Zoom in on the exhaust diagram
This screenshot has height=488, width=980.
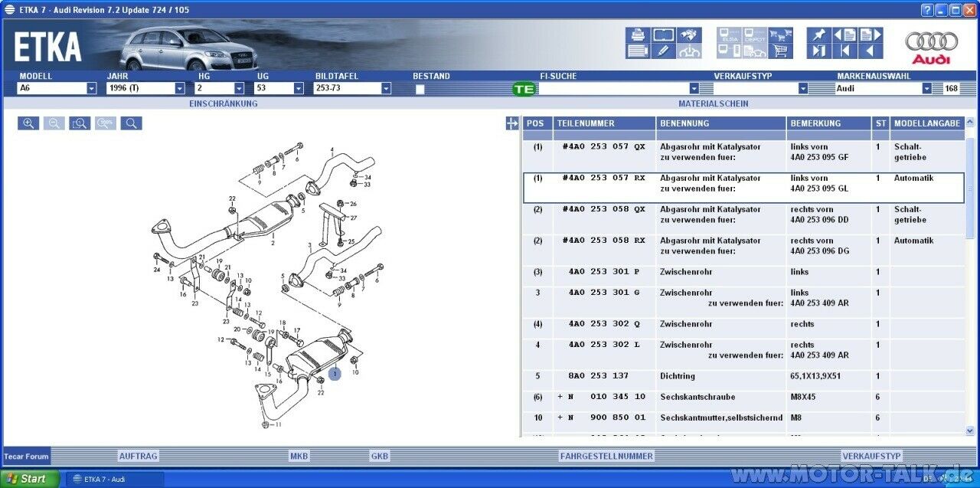click(28, 123)
